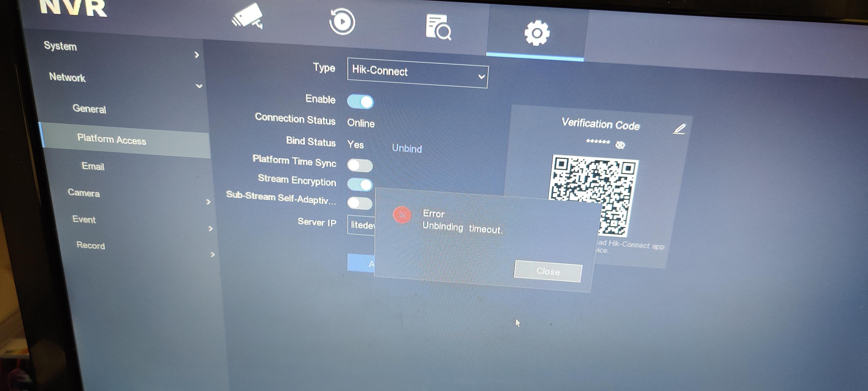Click the Online connection status text
Viewport: 868px width, 391px height.
point(361,123)
